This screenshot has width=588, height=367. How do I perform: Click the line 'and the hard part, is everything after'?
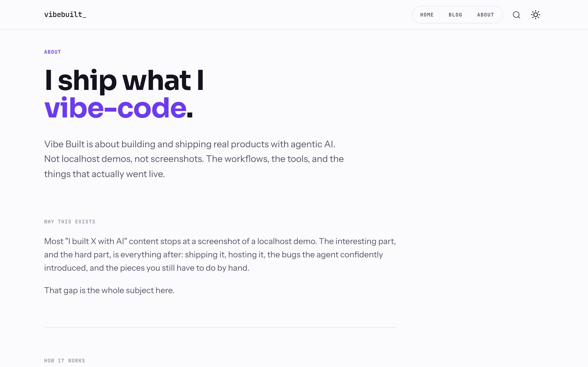[213, 255]
